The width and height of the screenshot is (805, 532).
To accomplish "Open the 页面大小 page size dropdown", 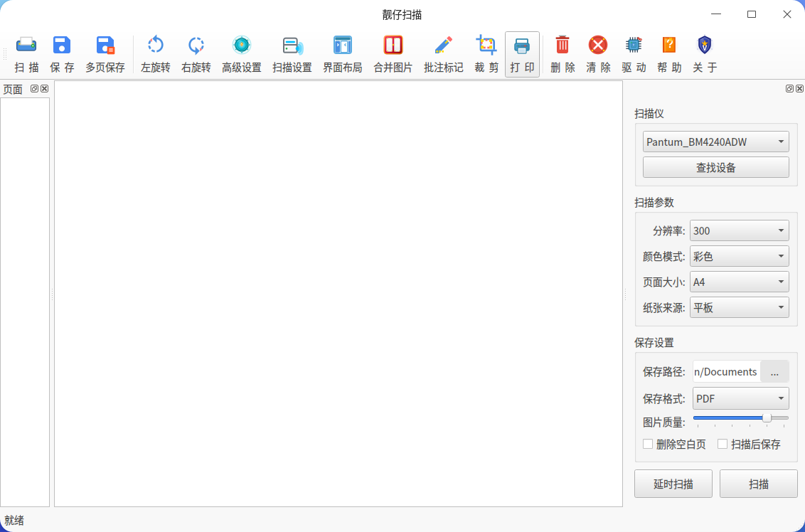I will pyautogui.click(x=740, y=282).
